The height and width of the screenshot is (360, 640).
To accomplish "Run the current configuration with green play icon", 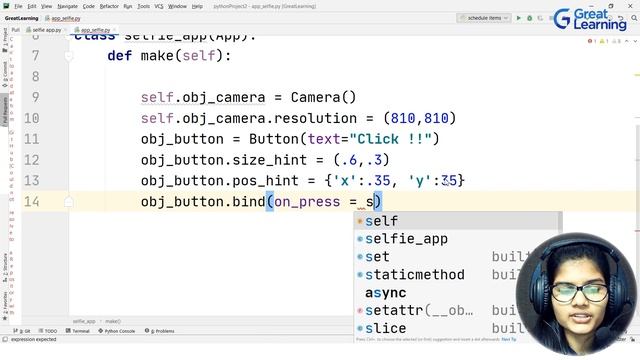I will click(519, 18).
